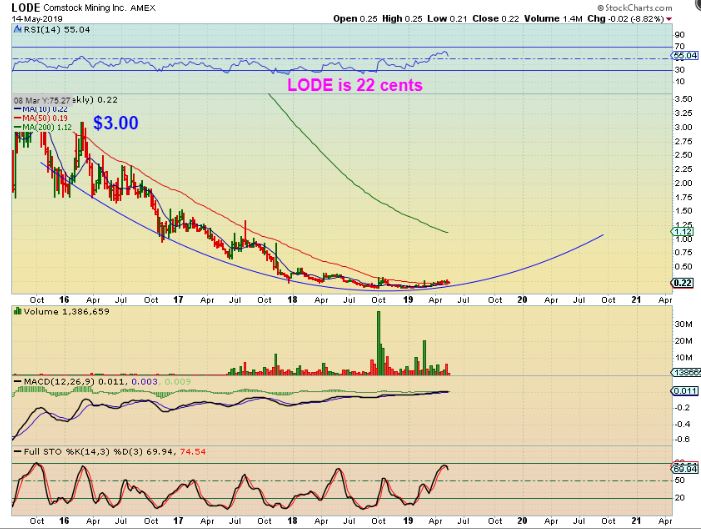The image size is (701, 529).
Task: Click the 0.011 MACD value tag on axis
Action: [x=684, y=391]
